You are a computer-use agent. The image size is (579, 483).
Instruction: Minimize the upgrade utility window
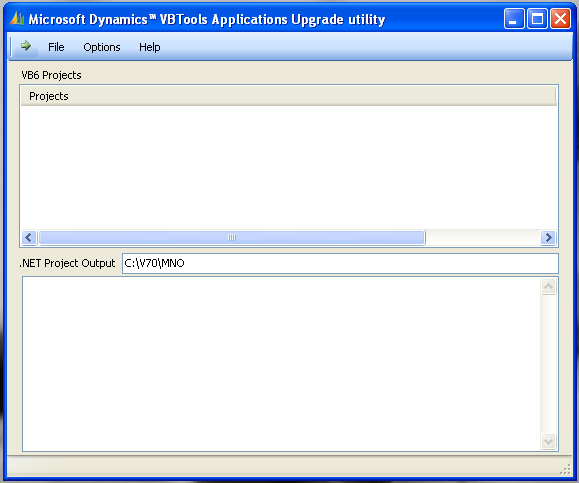pyautogui.click(x=514, y=18)
